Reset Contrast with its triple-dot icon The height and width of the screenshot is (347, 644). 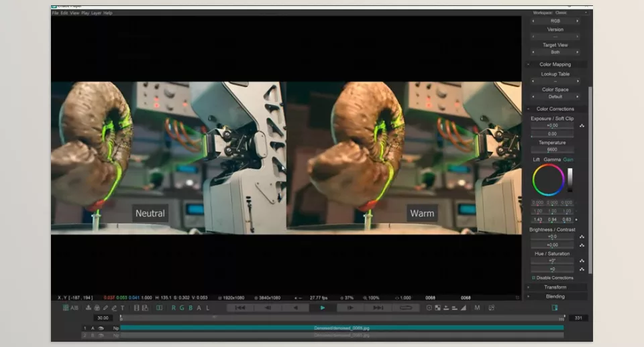coord(582,245)
